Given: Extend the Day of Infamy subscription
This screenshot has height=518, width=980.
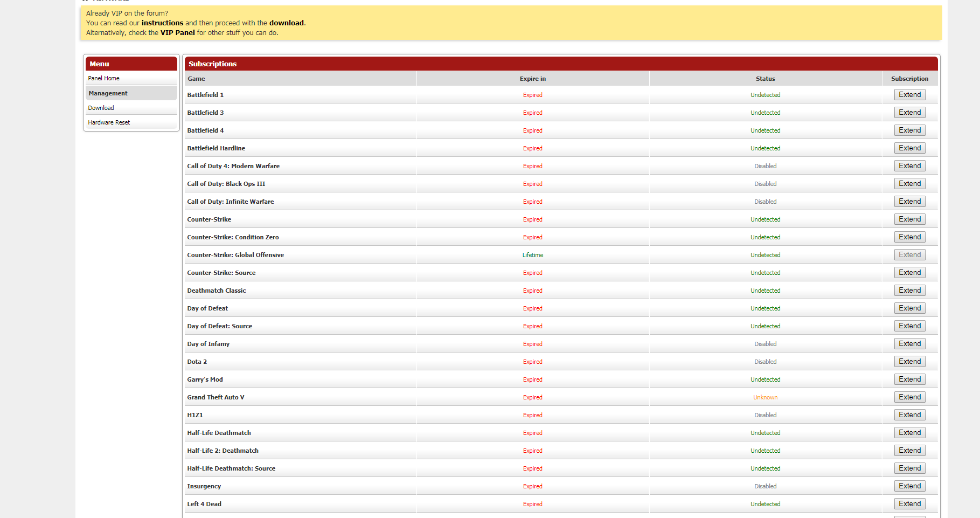Looking at the screenshot, I should point(910,344).
